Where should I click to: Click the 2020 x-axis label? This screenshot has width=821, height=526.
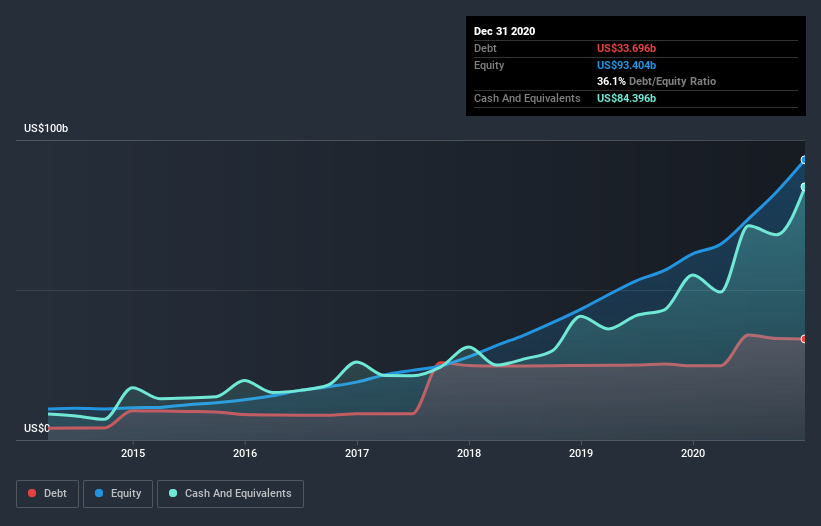pos(693,453)
